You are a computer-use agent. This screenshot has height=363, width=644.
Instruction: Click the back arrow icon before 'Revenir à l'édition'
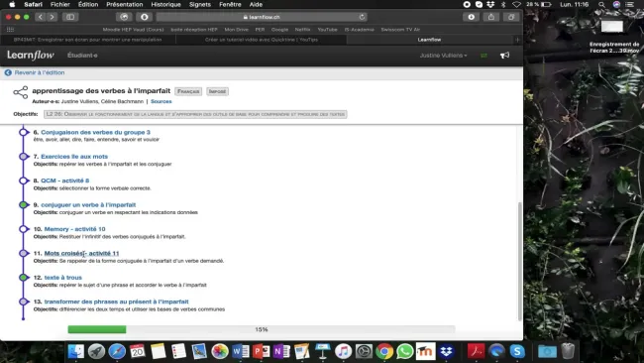(8, 72)
